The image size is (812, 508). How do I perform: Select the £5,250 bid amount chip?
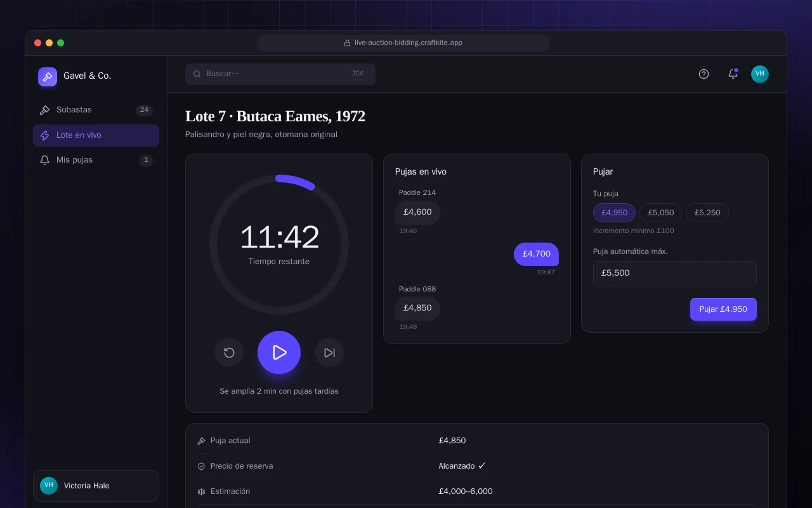click(707, 213)
